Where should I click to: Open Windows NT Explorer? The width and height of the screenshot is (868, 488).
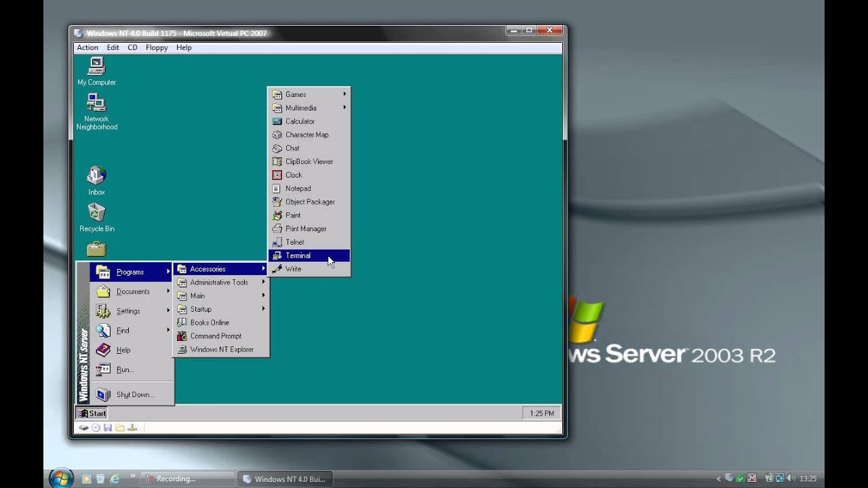[221, 350]
